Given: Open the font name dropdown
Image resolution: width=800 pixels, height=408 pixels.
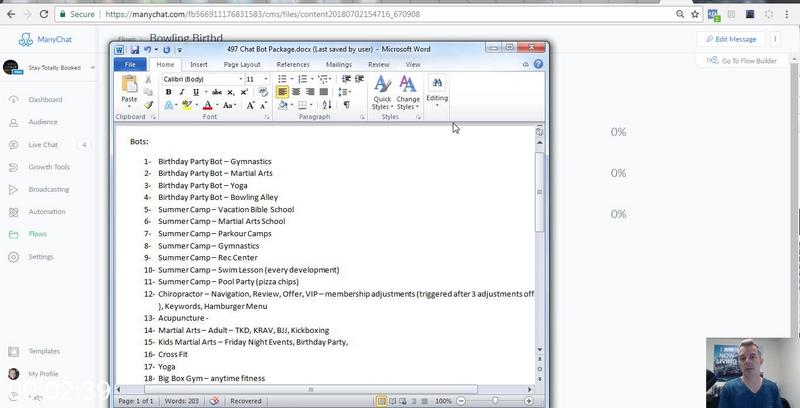Looking at the screenshot, I should (241, 80).
